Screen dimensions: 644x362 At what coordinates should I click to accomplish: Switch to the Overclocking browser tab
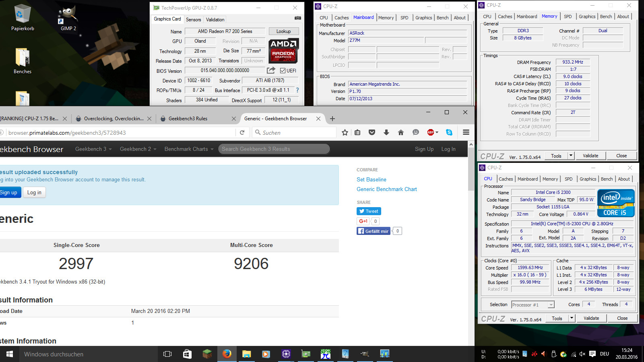coord(114,119)
